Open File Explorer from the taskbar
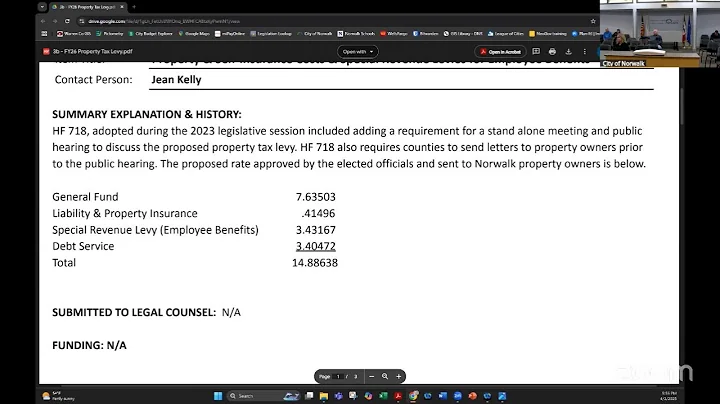 (324, 396)
